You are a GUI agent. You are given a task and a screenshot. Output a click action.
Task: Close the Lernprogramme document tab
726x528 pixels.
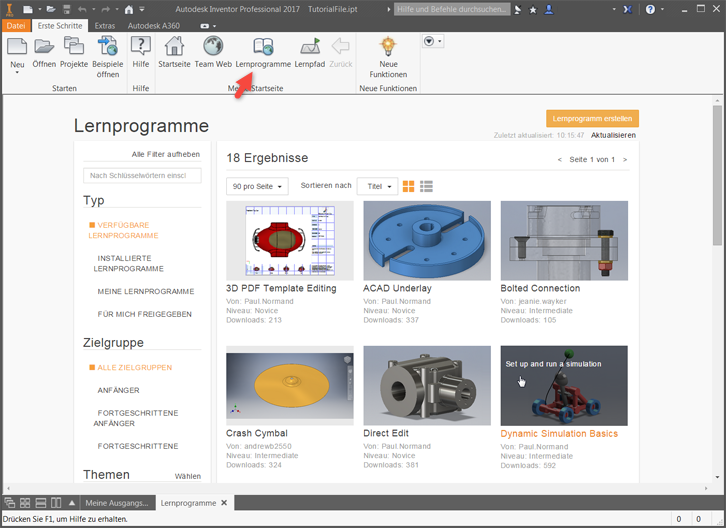click(x=224, y=503)
